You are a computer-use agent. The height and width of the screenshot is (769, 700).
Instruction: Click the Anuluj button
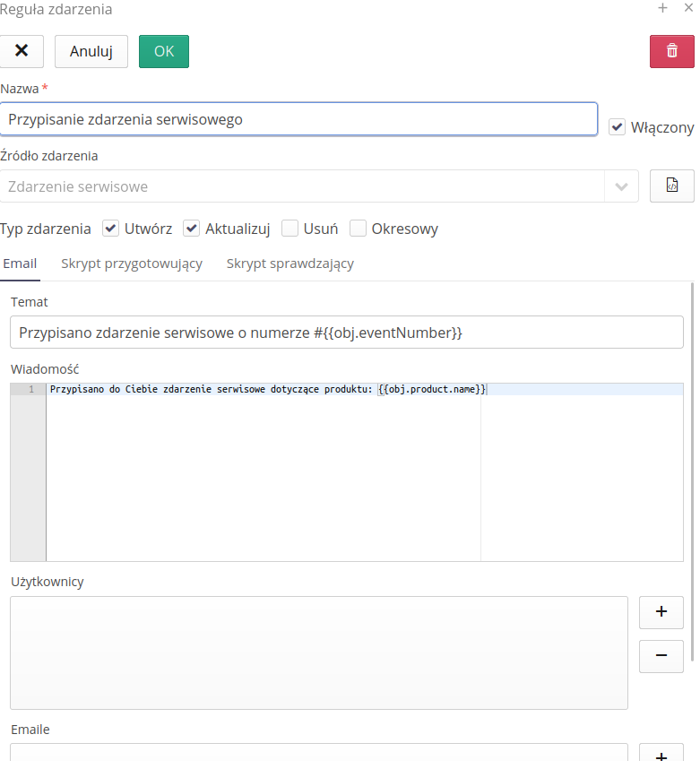tap(91, 51)
